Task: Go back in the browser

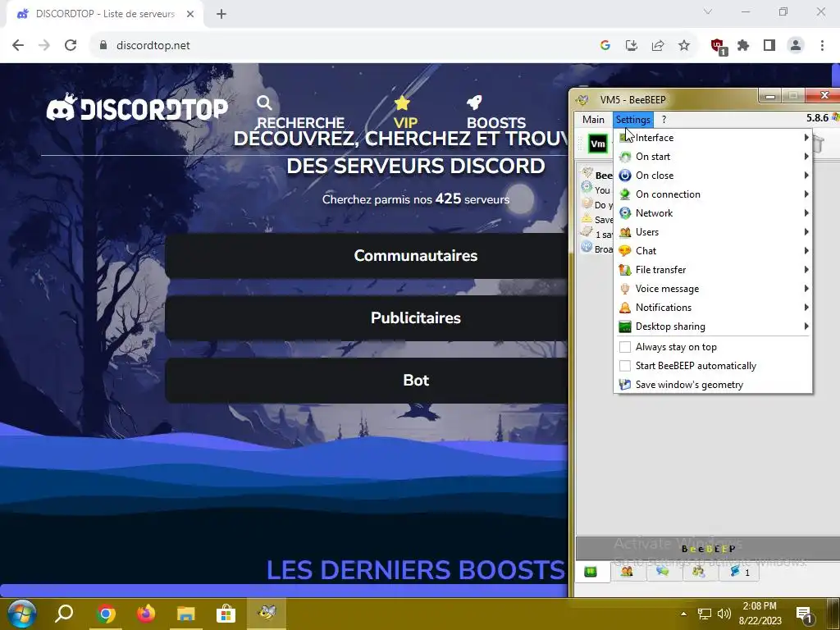Action: pyautogui.click(x=18, y=45)
